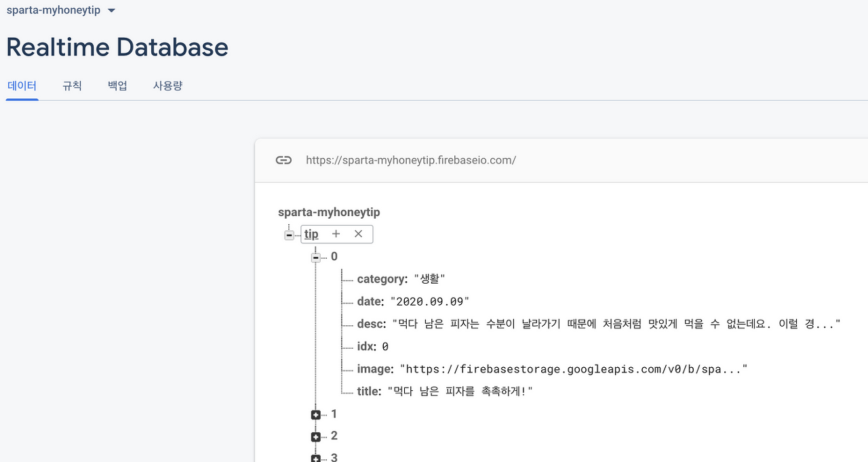This screenshot has width=868, height=462.
Task: Click the Realtime Database heading
Action: (x=117, y=47)
